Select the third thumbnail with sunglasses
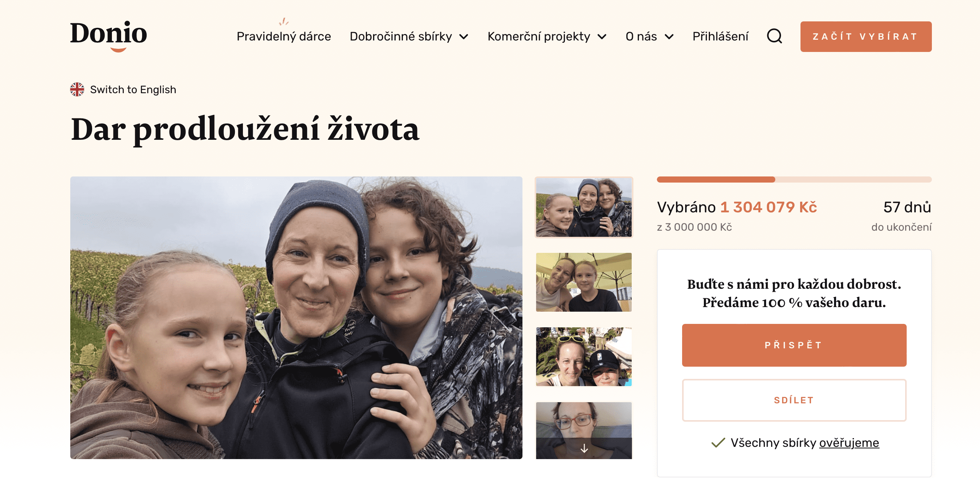Image resolution: width=980 pixels, height=495 pixels. (584, 357)
